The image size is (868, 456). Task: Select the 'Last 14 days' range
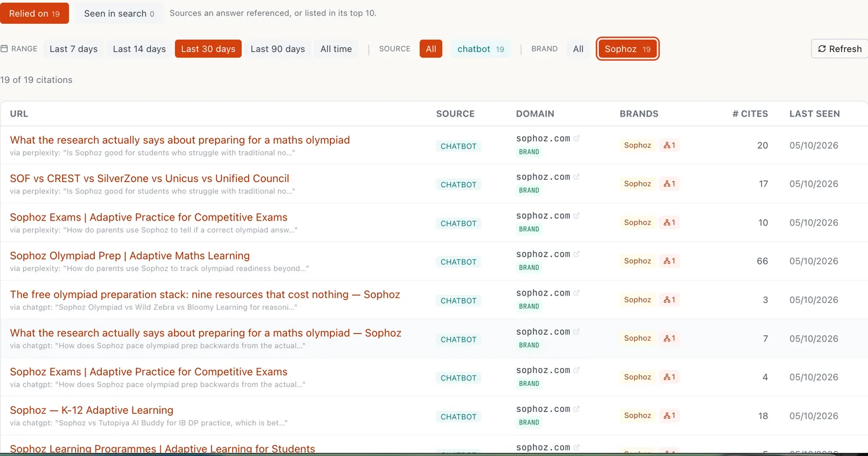[139, 49]
